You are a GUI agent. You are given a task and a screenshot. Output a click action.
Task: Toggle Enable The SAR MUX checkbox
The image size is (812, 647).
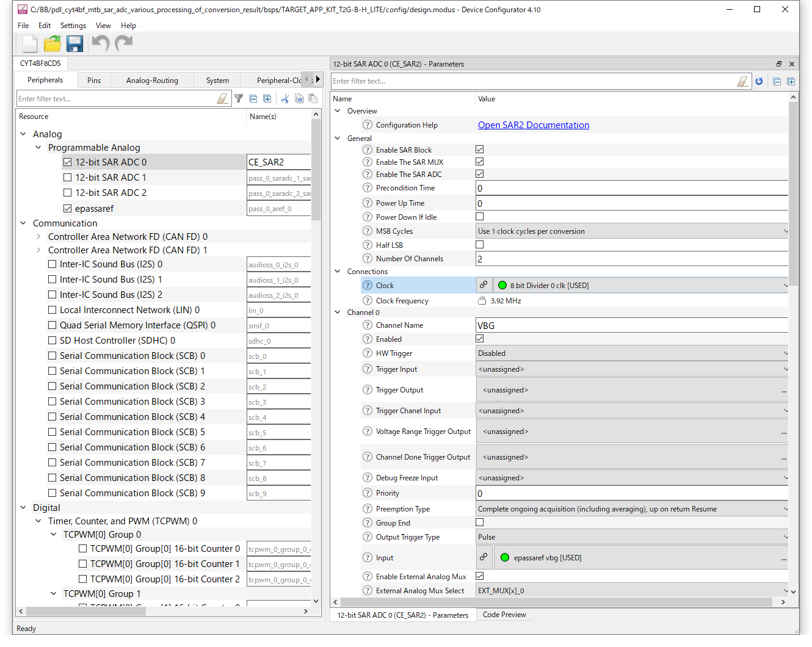pos(480,162)
